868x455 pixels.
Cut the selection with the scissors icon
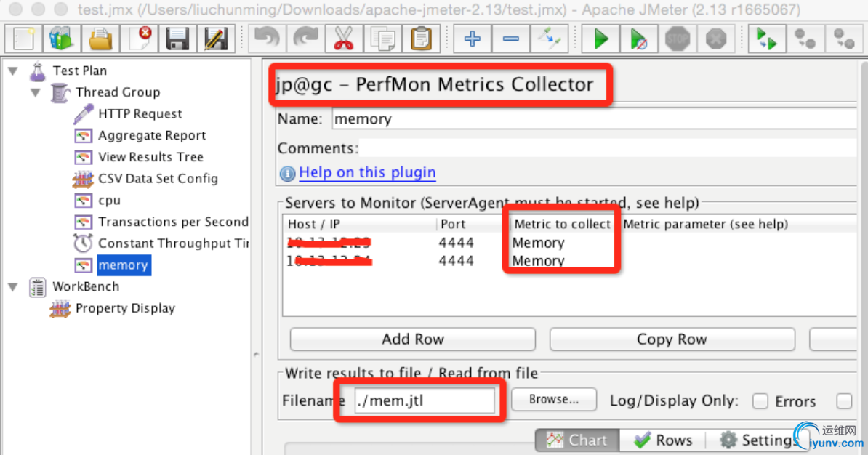[344, 39]
